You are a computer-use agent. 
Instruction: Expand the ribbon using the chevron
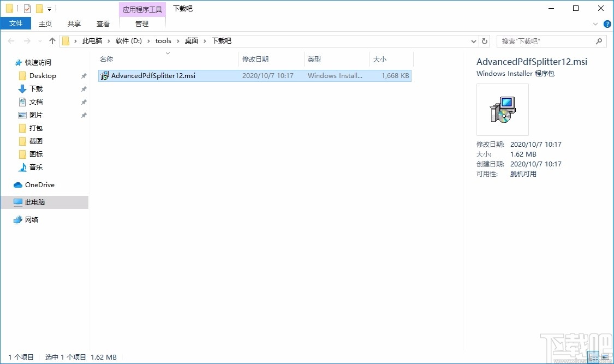(595, 23)
